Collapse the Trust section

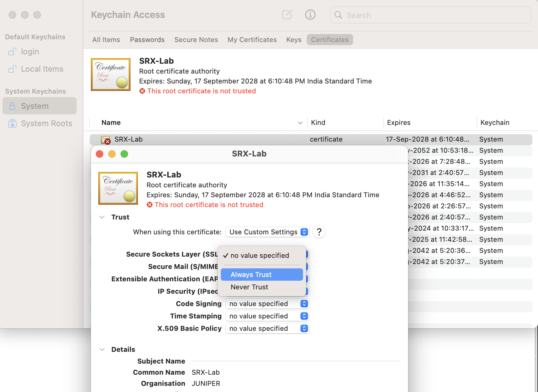(102, 217)
